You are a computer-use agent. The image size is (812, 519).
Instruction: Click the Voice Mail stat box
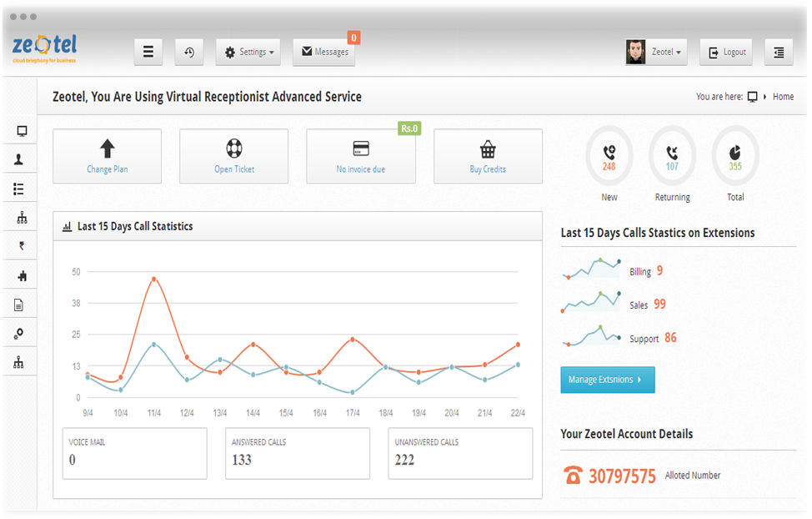click(135, 453)
